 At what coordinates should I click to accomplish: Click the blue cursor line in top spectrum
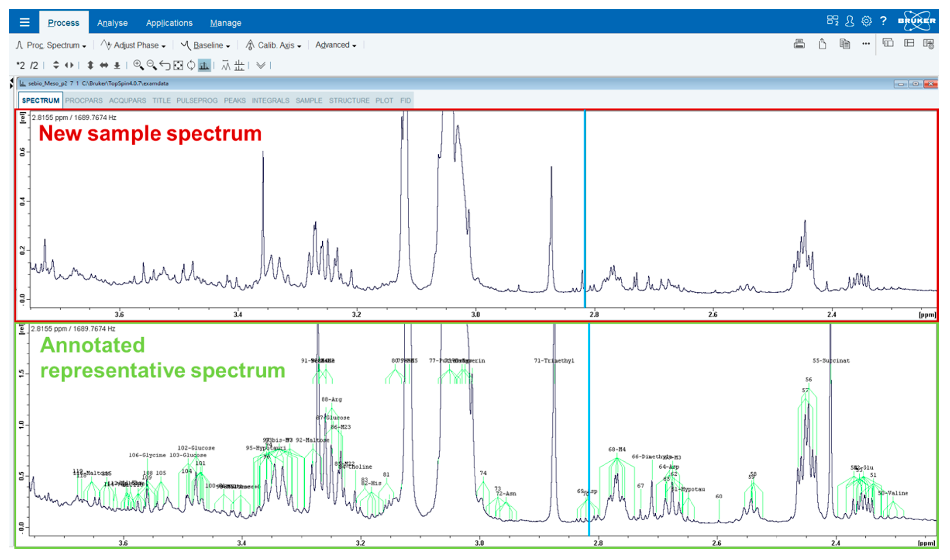pyautogui.click(x=585, y=207)
